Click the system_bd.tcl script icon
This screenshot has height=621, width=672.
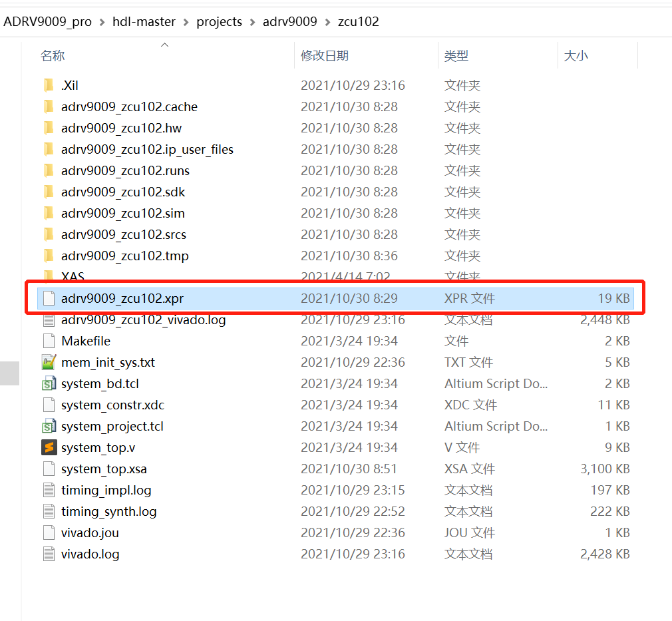[x=49, y=383]
